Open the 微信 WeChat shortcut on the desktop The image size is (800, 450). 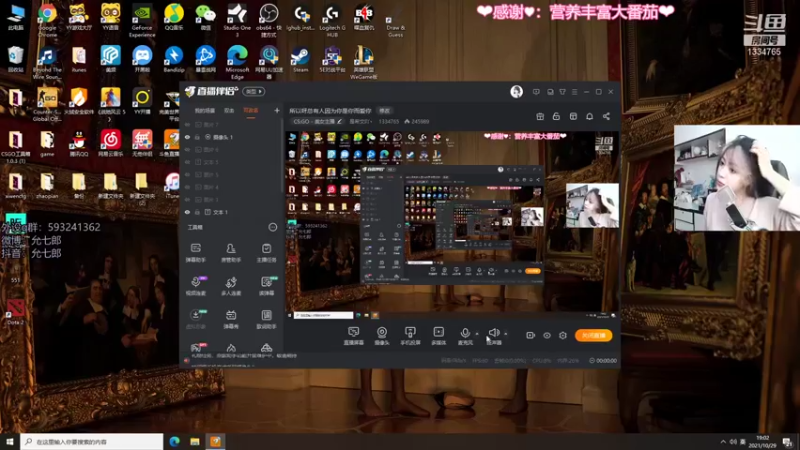[x=205, y=17]
